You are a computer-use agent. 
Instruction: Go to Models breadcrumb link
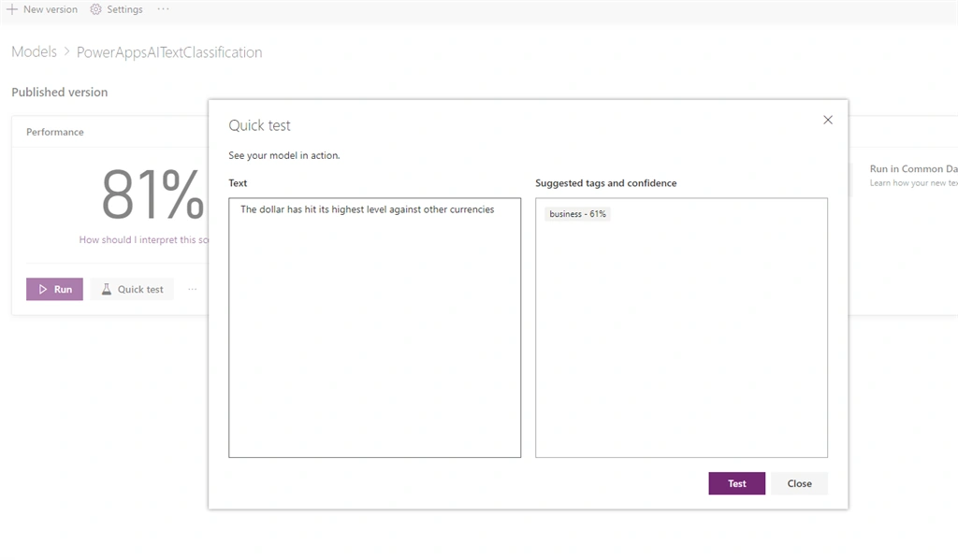[x=35, y=52]
